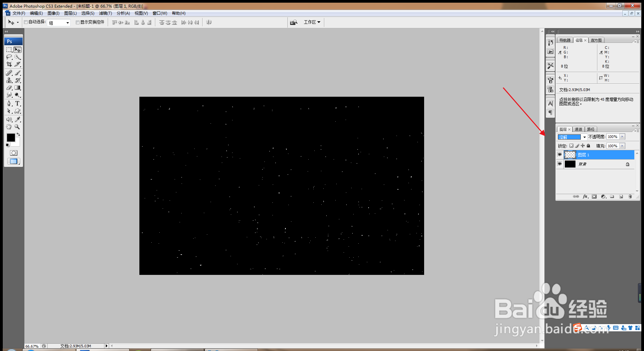Viewport: 644px width, 351px height.
Task: Select the Pen tool
Action: point(9,103)
